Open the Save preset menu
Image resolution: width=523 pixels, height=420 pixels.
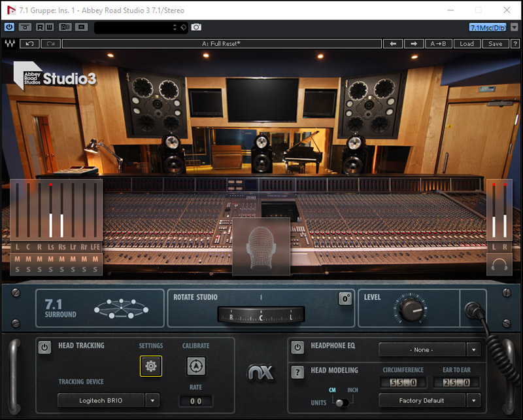pos(496,44)
